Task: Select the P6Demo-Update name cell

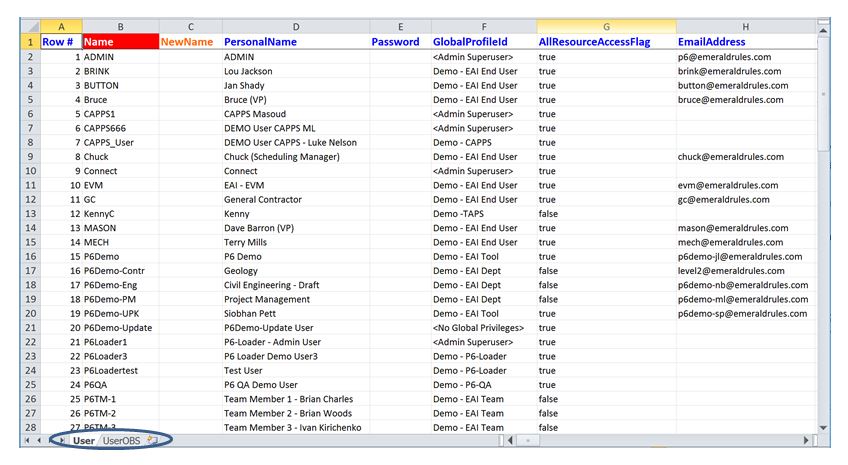Action: (x=118, y=328)
